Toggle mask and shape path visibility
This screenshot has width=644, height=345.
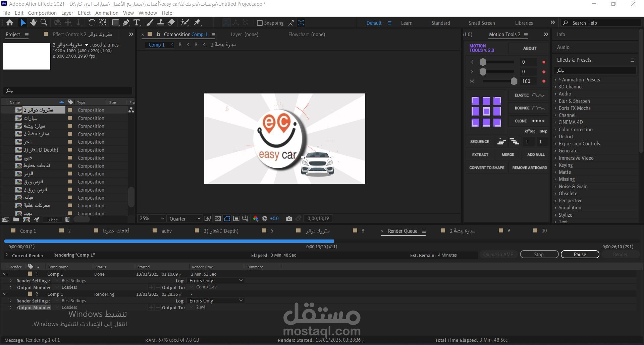coord(227,219)
